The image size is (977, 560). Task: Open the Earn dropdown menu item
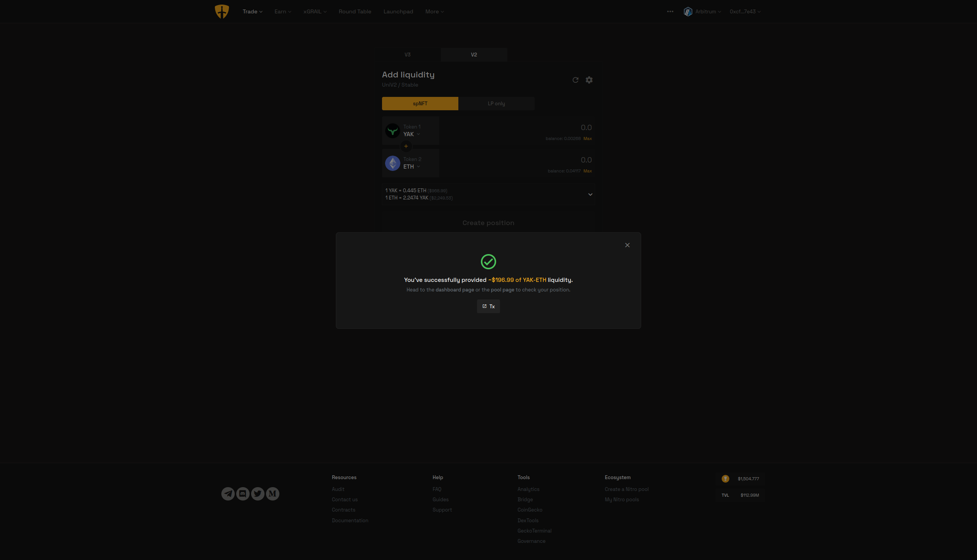click(x=282, y=12)
